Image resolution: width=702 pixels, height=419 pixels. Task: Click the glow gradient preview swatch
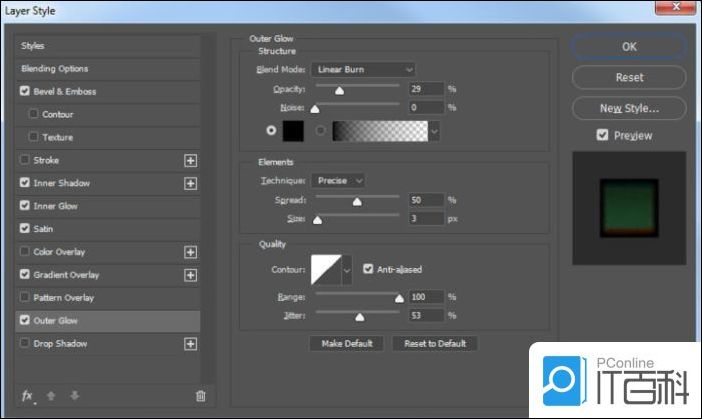pos(380,131)
